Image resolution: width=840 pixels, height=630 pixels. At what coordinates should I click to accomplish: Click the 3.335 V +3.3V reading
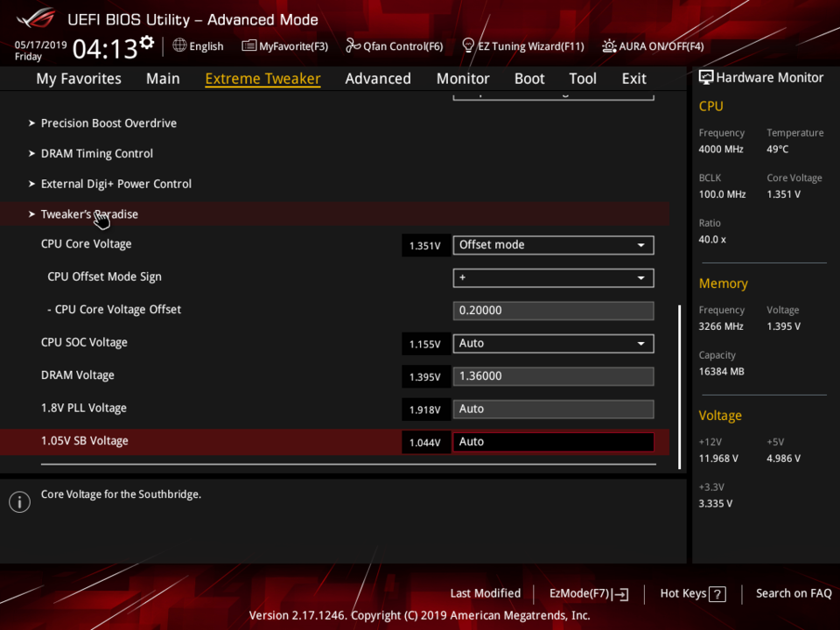point(716,504)
